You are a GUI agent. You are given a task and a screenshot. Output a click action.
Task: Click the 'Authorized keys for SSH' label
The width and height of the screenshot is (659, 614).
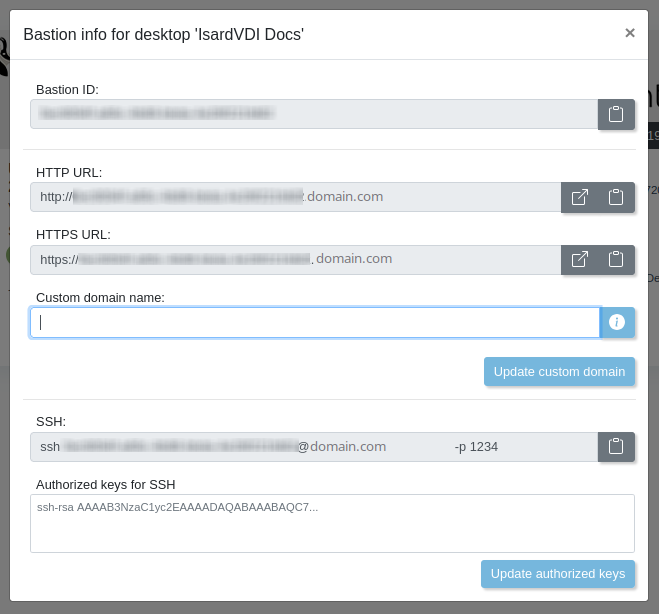[105, 484]
